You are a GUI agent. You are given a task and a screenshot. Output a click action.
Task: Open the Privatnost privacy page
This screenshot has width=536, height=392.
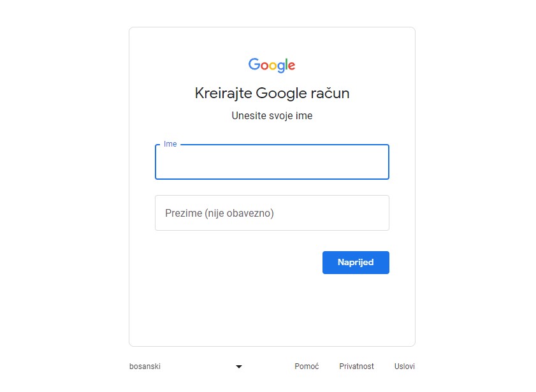356,367
